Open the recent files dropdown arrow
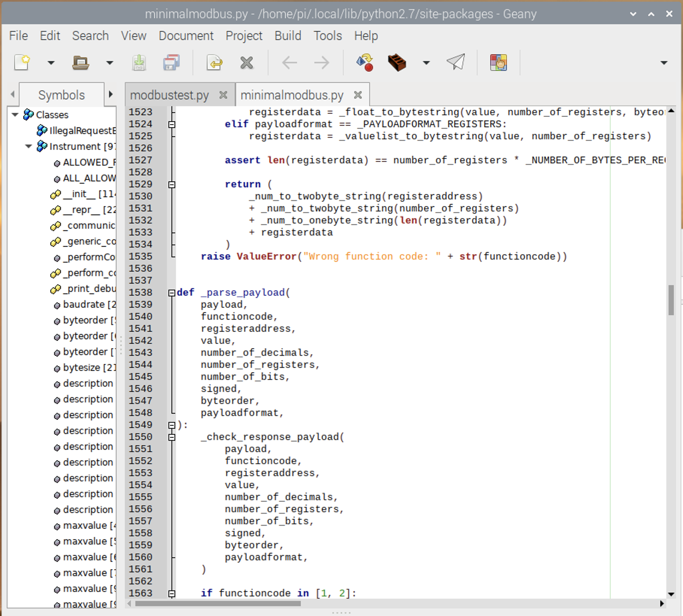The image size is (683, 616). click(x=109, y=63)
